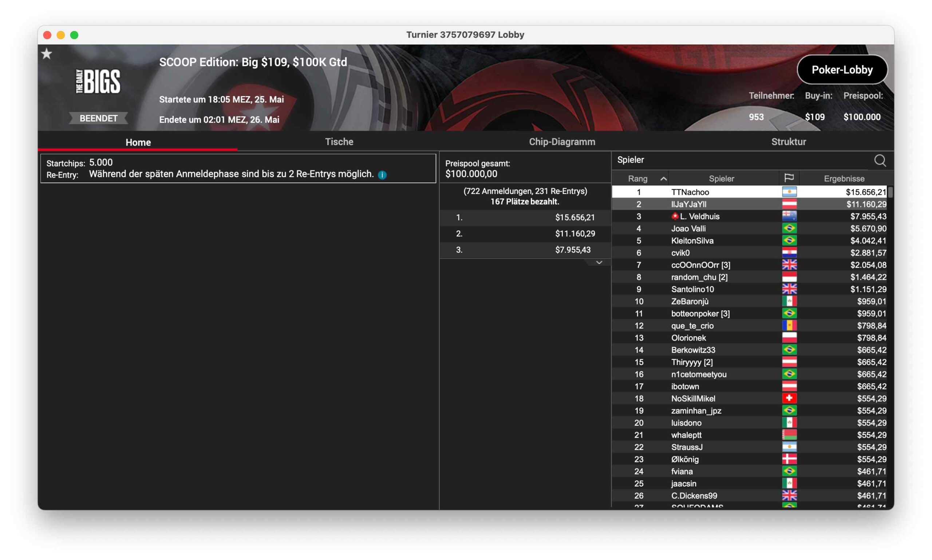The image size is (932, 560).
Task: Click the Poker-Lobby button
Action: [x=842, y=70]
